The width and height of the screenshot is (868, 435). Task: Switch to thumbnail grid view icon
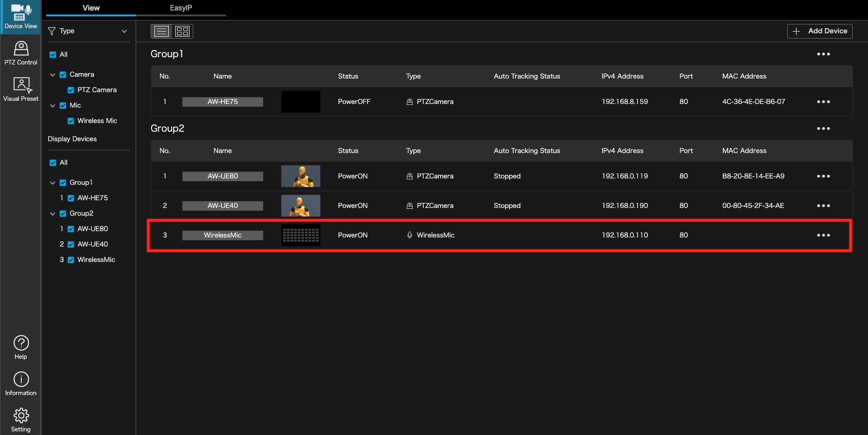(182, 31)
